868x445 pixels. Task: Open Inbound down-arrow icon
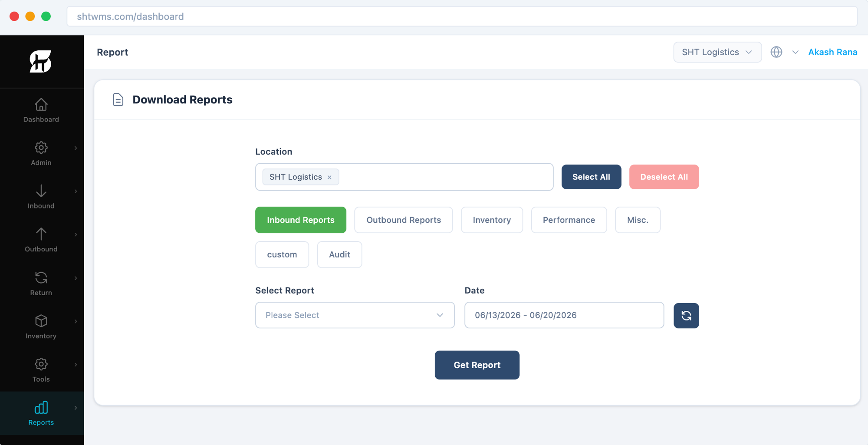click(x=41, y=191)
